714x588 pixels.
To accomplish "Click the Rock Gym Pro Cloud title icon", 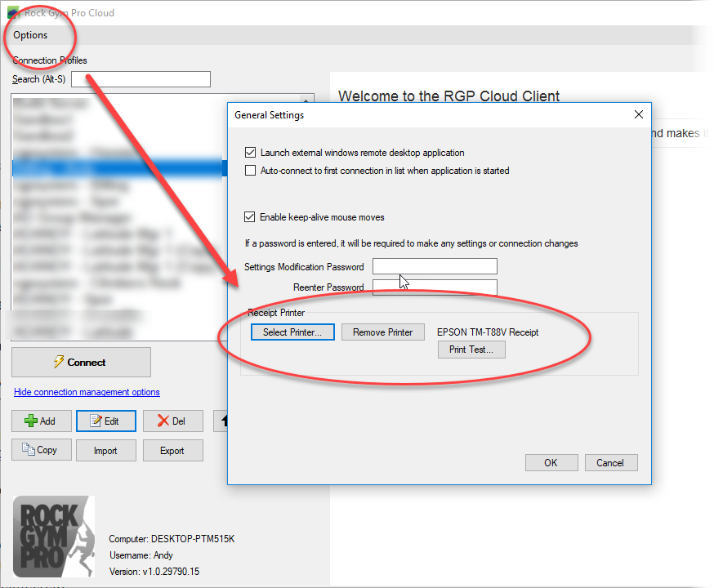I will click(14, 13).
